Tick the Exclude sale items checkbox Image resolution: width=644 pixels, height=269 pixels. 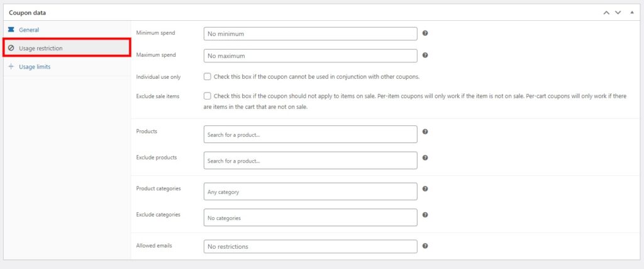tap(208, 96)
